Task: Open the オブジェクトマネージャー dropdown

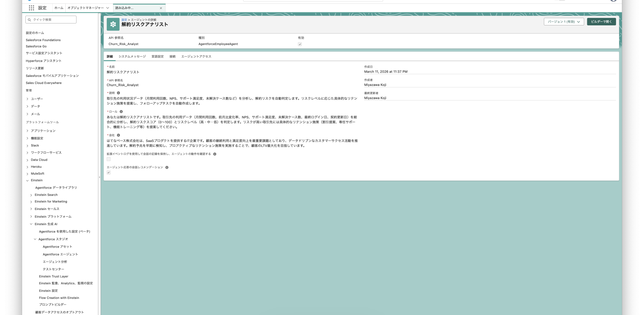Action: (108, 8)
